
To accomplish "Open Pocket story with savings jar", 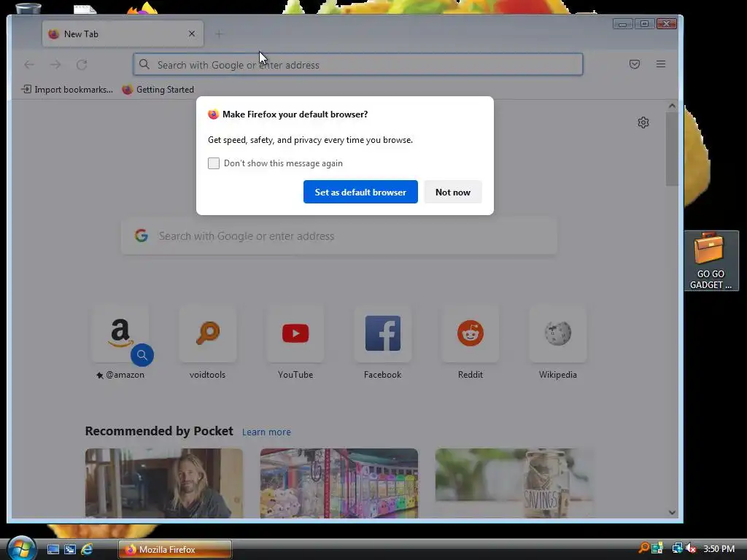I will pyautogui.click(x=514, y=483).
